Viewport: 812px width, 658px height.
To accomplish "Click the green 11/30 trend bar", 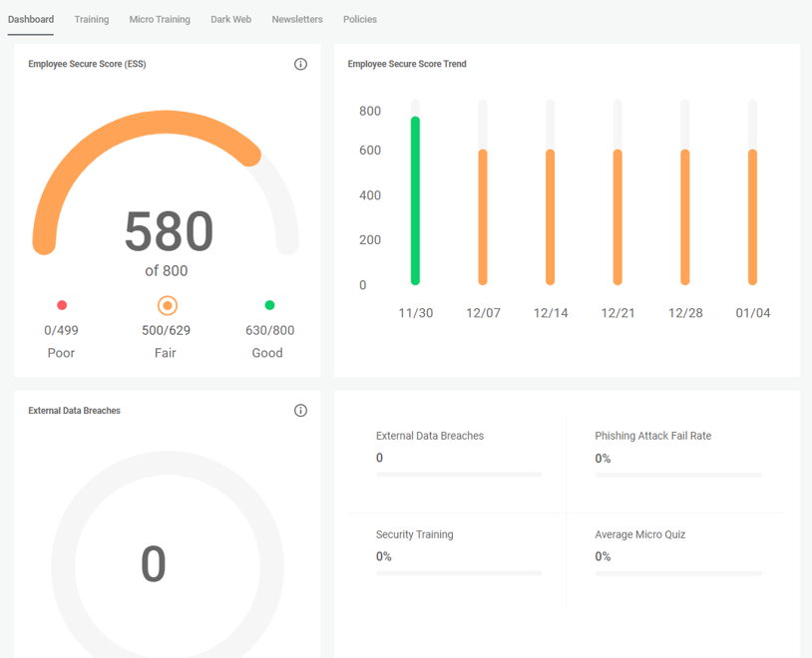I will tap(415, 200).
